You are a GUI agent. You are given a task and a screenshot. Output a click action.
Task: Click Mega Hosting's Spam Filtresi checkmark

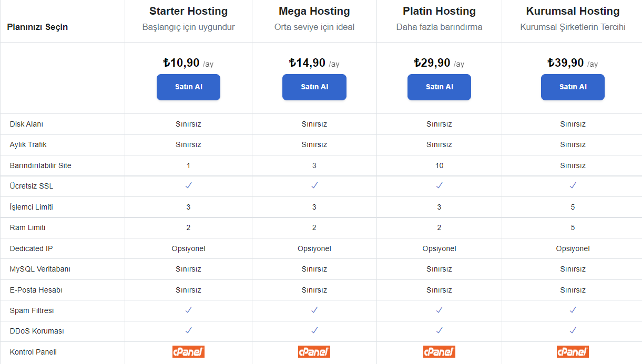tap(314, 310)
